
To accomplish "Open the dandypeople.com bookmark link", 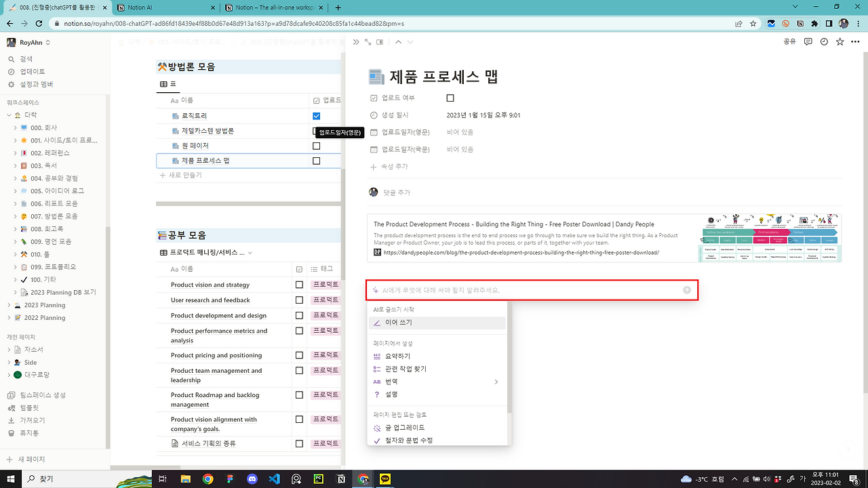I will 521,252.
